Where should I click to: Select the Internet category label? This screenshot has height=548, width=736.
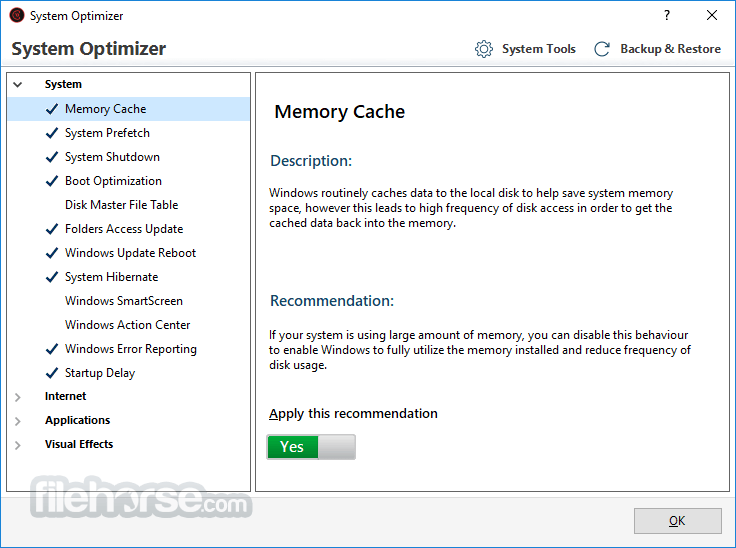(x=65, y=396)
